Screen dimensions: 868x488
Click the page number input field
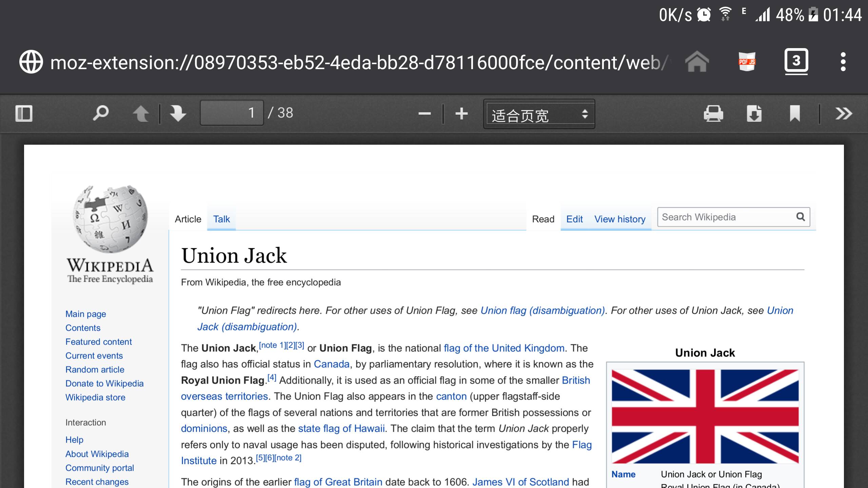click(x=232, y=113)
